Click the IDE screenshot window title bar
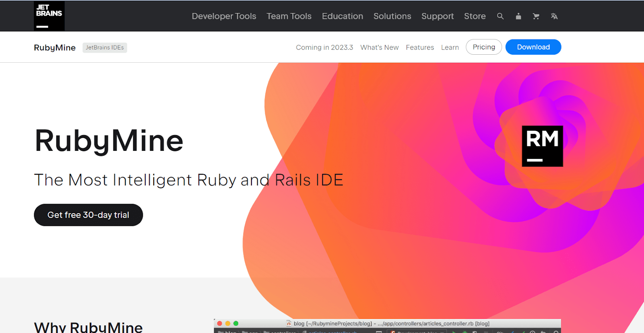 coord(387,323)
